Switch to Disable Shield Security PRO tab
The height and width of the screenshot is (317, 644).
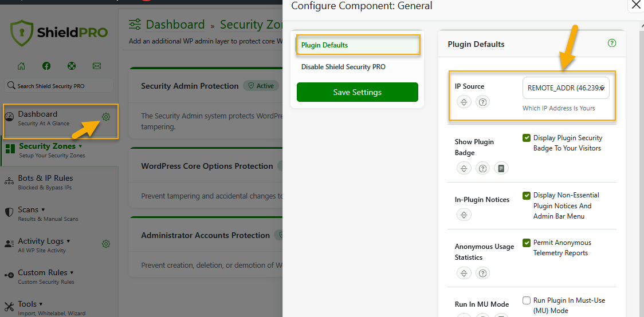(343, 67)
